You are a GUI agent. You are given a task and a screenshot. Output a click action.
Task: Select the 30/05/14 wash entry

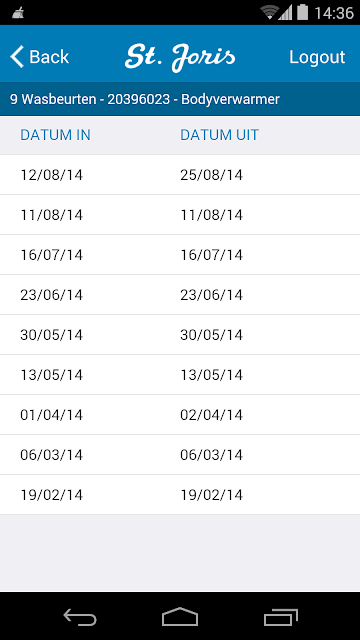click(x=180, y=335)
